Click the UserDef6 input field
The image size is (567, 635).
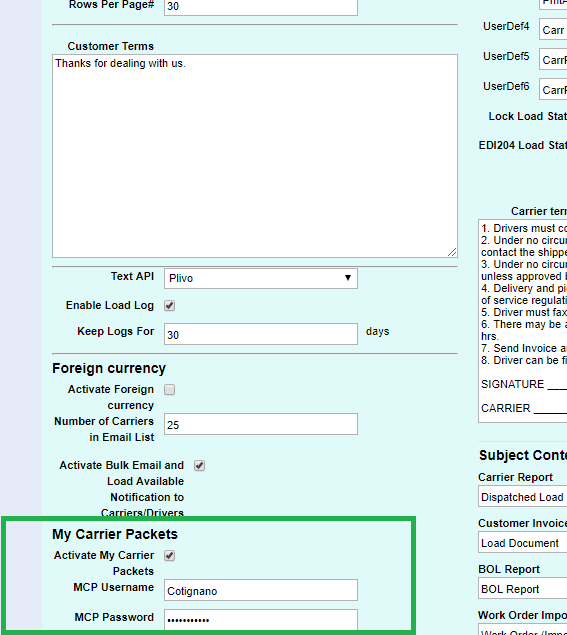pyautogui.click(x=553, y=89)
